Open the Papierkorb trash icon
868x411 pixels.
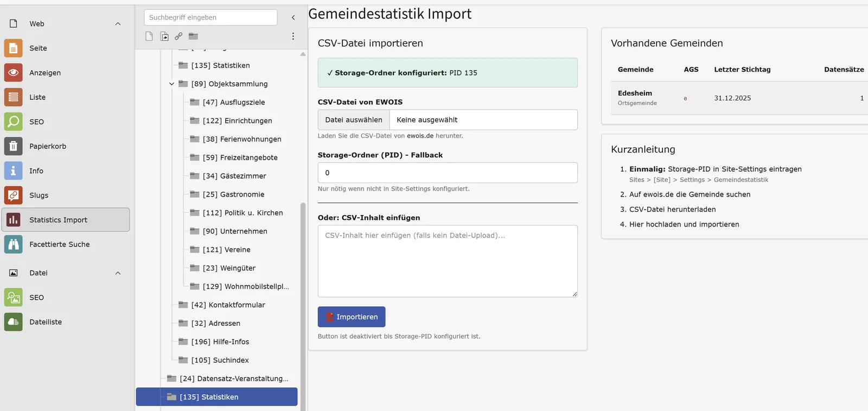pyautogui.click(x=14, y=146)
